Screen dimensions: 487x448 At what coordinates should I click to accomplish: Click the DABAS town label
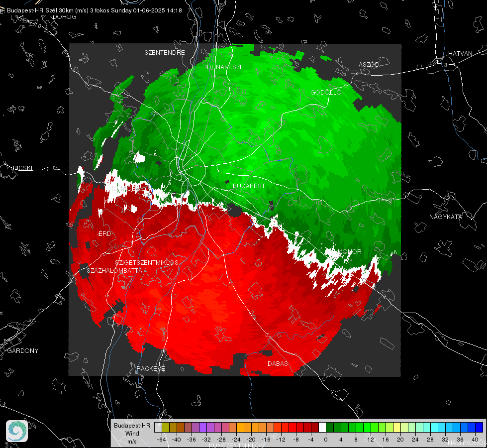click(278, 363)
